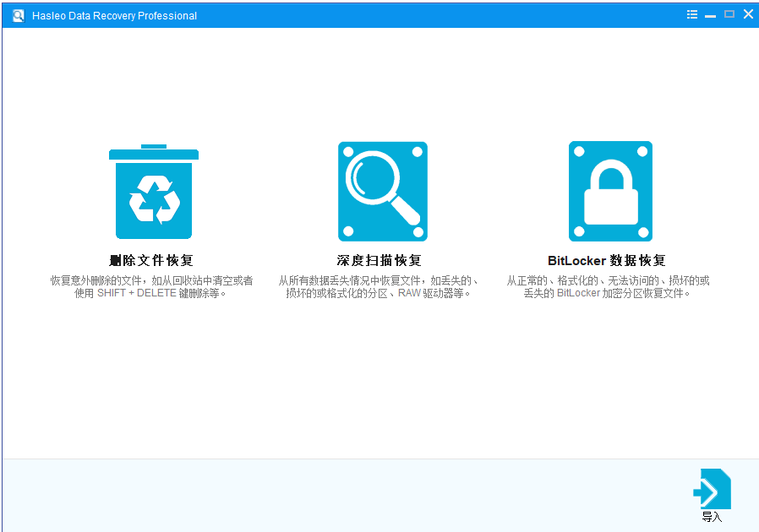The image size is (759, 532).
Task: Click description text mentioning BitLocker 加密分区
Action: click(x=608, y=287)
